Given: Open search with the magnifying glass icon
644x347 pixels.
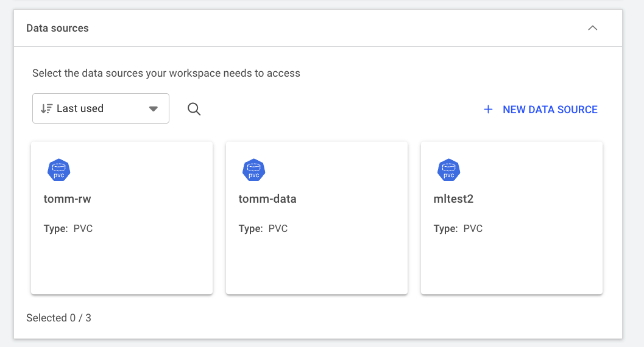Looking at the screenshot, I should [x=194, y=109].
